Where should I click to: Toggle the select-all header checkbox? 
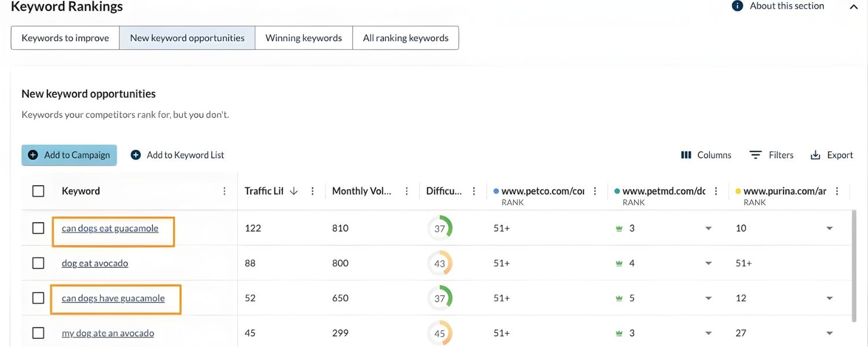coord(38,191)
